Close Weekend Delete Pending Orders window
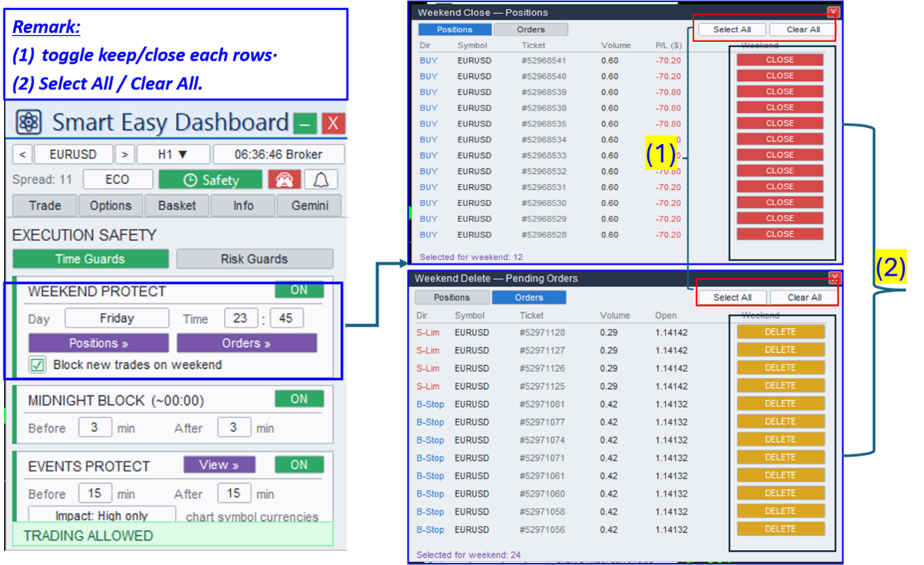The height and width of the screenshot is (565, 924). click(835, 278)
